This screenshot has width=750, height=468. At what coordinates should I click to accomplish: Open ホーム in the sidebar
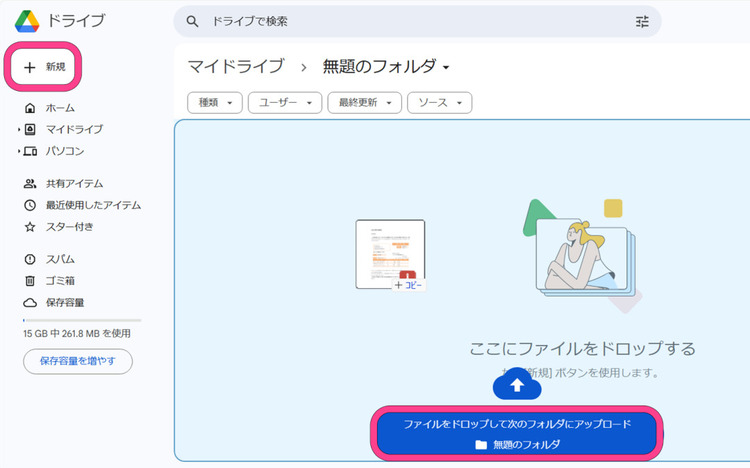click(60, 108)
